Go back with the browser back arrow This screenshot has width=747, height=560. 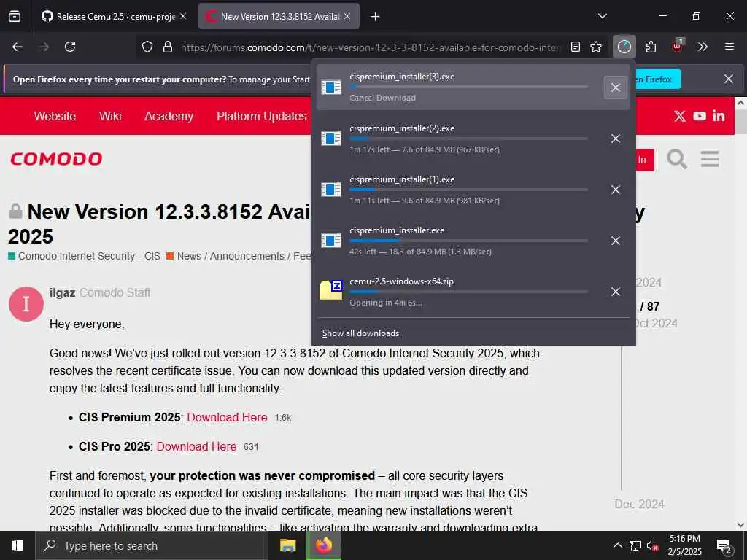[x=18, y=47]
